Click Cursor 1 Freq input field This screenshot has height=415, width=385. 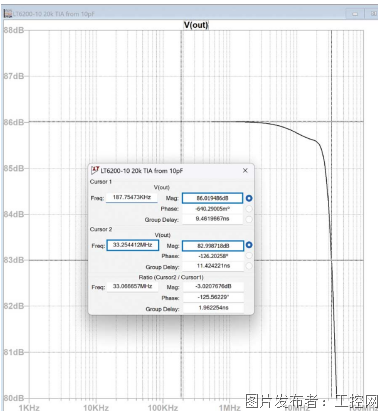[x=132, y=197]
